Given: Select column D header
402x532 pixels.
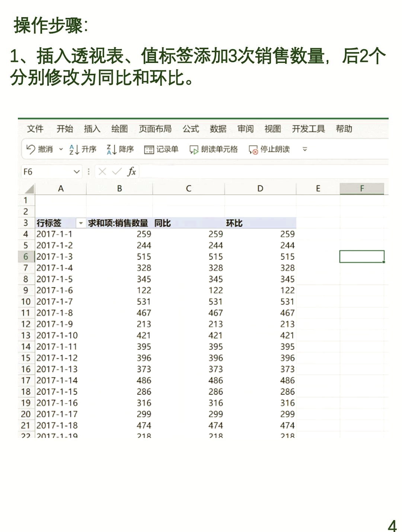Looking at the screenshot, I should point(260,189).
